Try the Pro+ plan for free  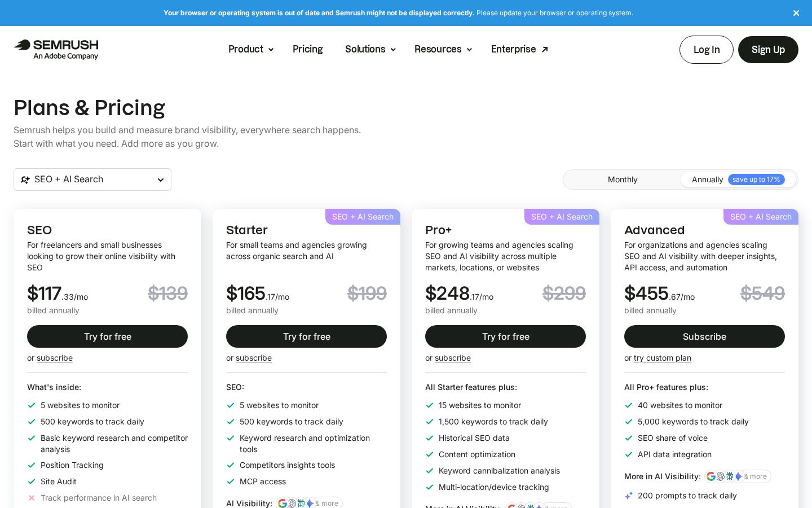[x=505, y=336]
